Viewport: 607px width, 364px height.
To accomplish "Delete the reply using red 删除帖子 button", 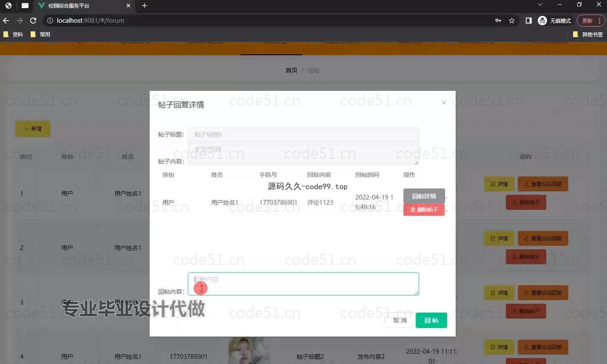I will tap(424, 209).
